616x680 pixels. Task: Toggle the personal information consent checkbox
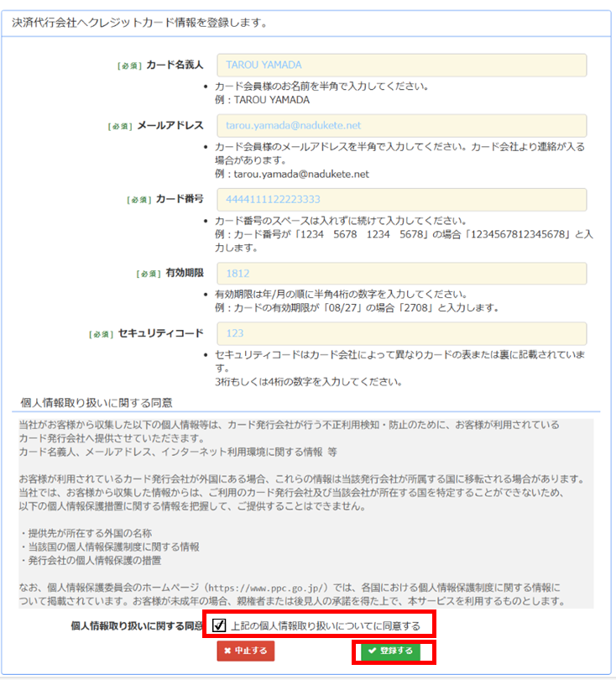pos(219,625)
